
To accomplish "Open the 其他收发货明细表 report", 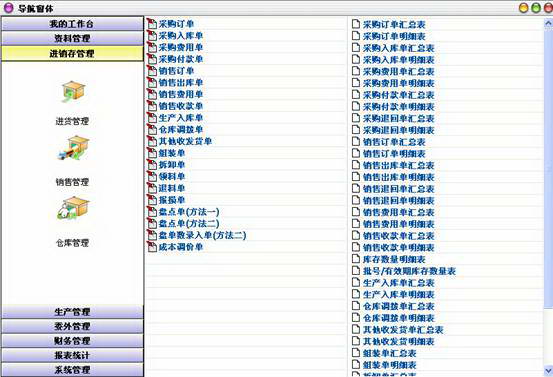I will coord(399,341).
